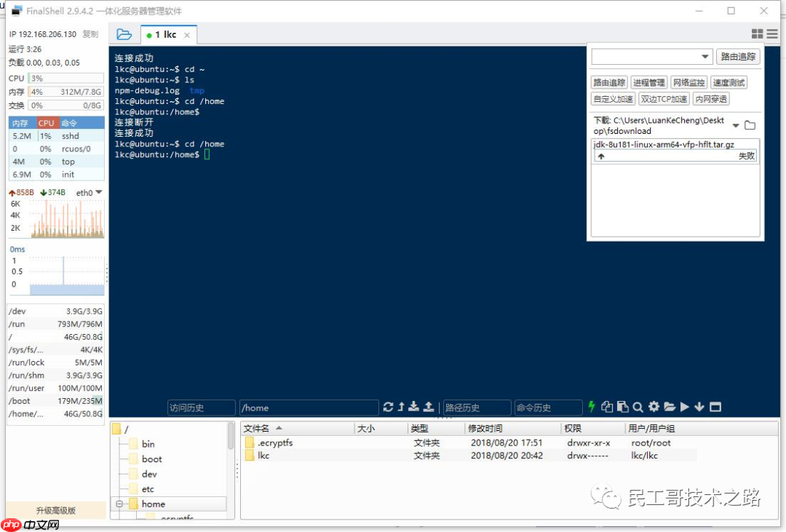Click the directory tree vertical scrollbar
786x532 pixels.
click(x=231, y=436)
